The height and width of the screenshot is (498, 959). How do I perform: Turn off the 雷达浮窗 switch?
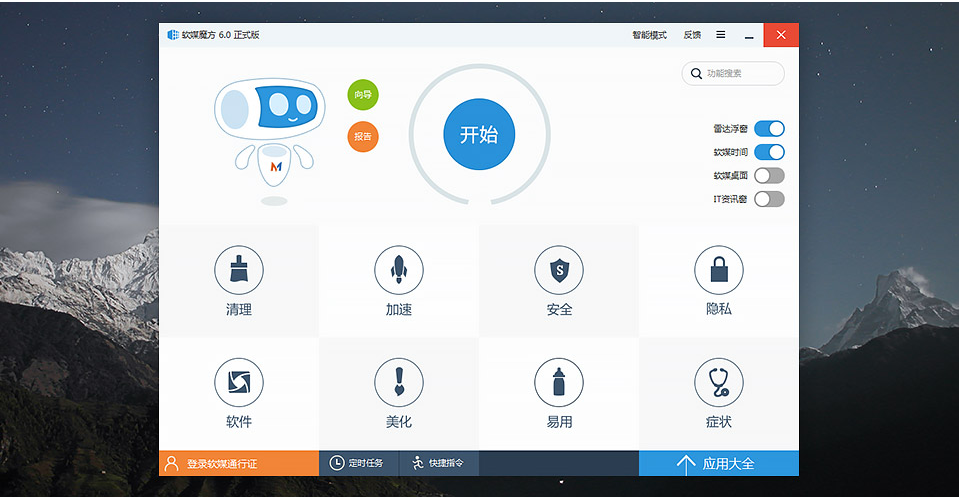coord(769,128)
